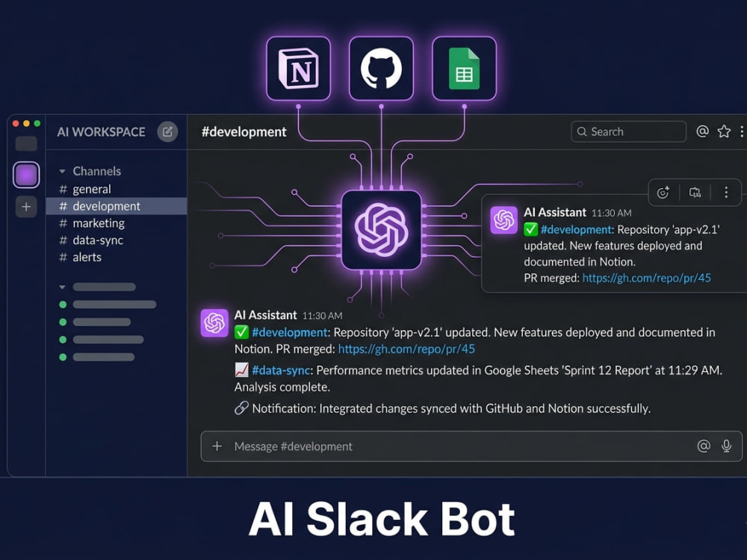The width and height of the screenshot is (747, 560).
Task: Open the #data-sync channel
Action: pyautogui.click(x=117, y=240)
